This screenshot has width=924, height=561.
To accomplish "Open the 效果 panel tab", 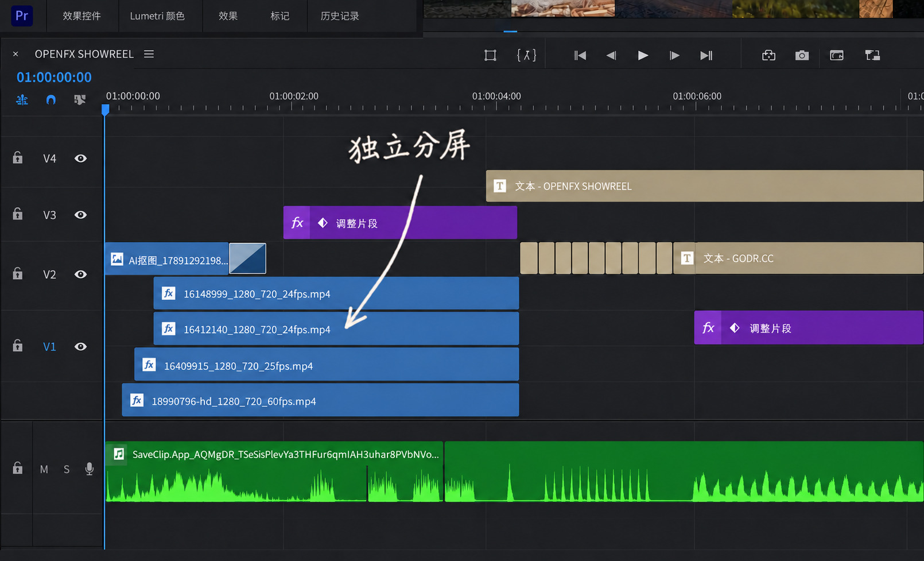I will point(228,16).
